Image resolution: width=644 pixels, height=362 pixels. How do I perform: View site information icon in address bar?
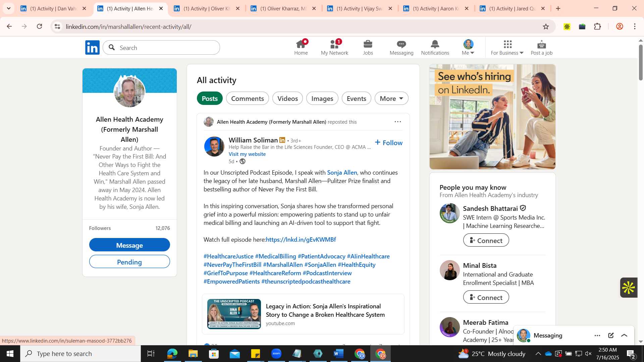click(x=57, y=26)
